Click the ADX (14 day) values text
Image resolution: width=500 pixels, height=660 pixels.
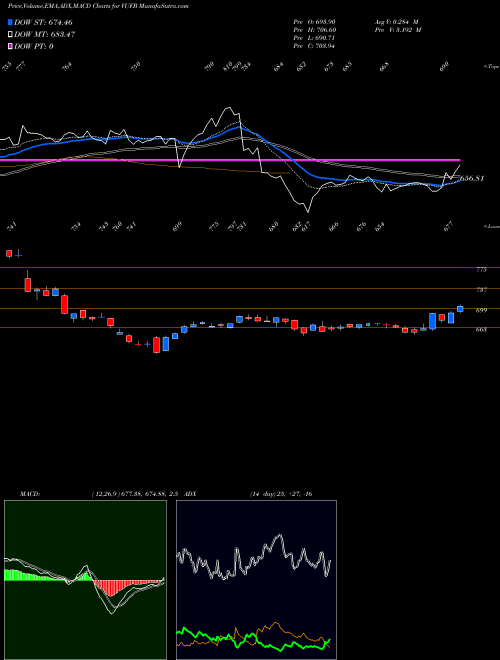(281, 494)
